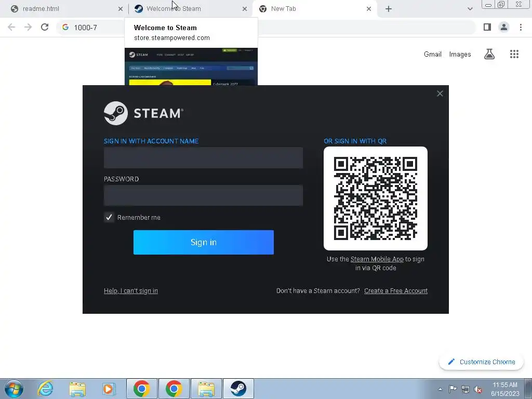Reload the current page
The height and width of the screenshot is (399, 532).
click(x=45, y=27)
